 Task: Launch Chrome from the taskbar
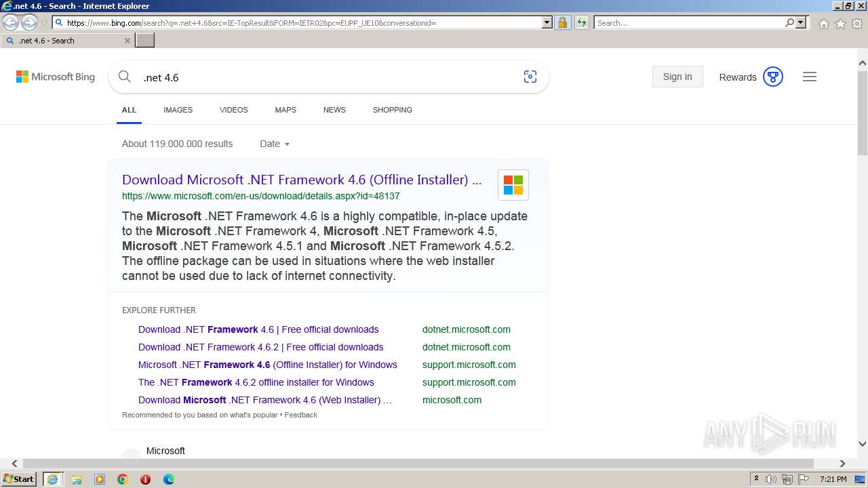coord(123,479)
